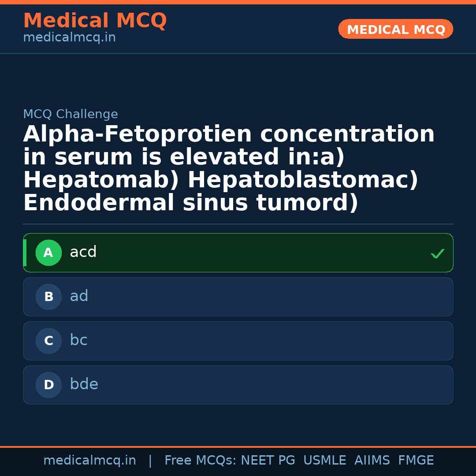Select the answer text "acd"
Screen dimensions: 476x476
tap(83, 253)
